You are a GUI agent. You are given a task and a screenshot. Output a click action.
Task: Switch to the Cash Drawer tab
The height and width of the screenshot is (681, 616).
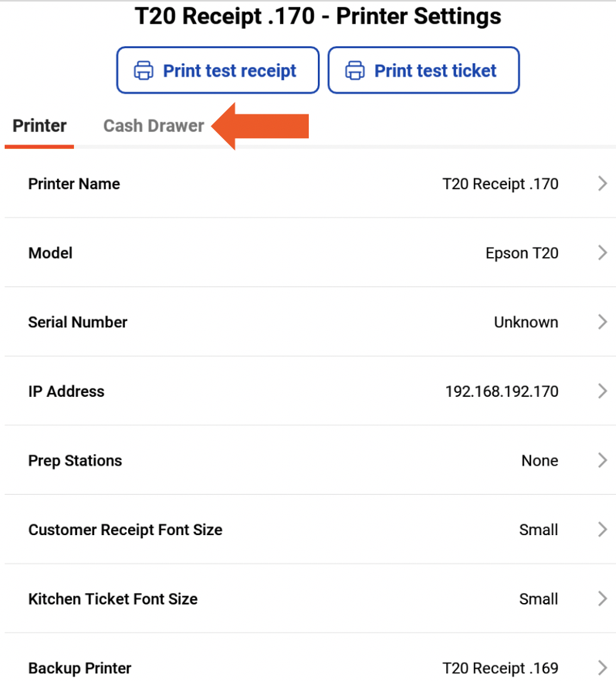[x=154, y=126]
